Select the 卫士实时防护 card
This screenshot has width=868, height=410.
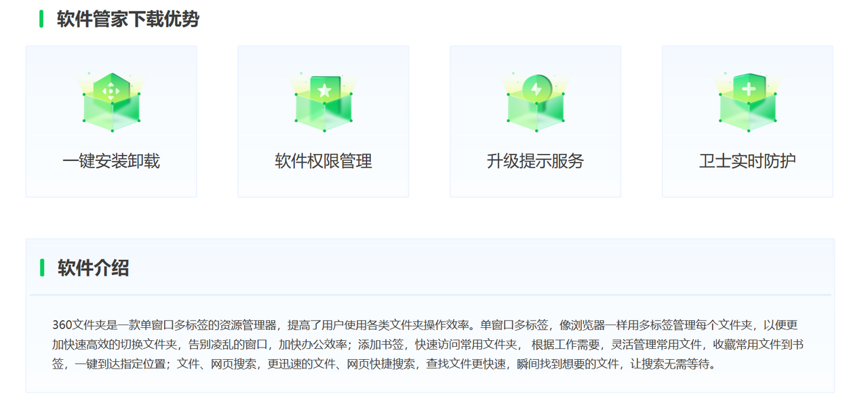tap(747, 121)
